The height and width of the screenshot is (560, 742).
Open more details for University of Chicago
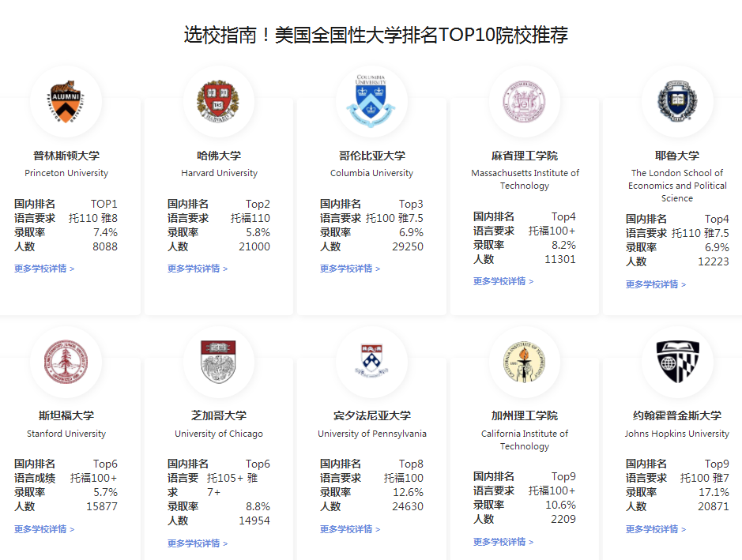point(198,543)
